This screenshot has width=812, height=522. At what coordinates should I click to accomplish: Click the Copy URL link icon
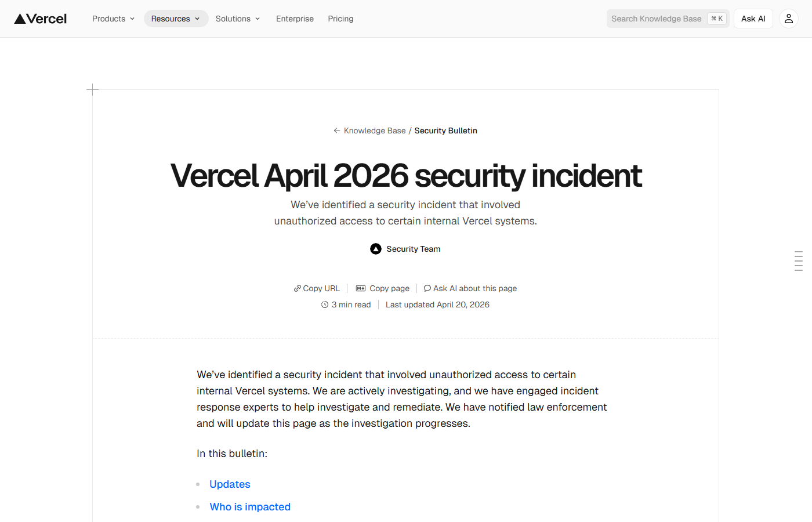click(298, 288)
